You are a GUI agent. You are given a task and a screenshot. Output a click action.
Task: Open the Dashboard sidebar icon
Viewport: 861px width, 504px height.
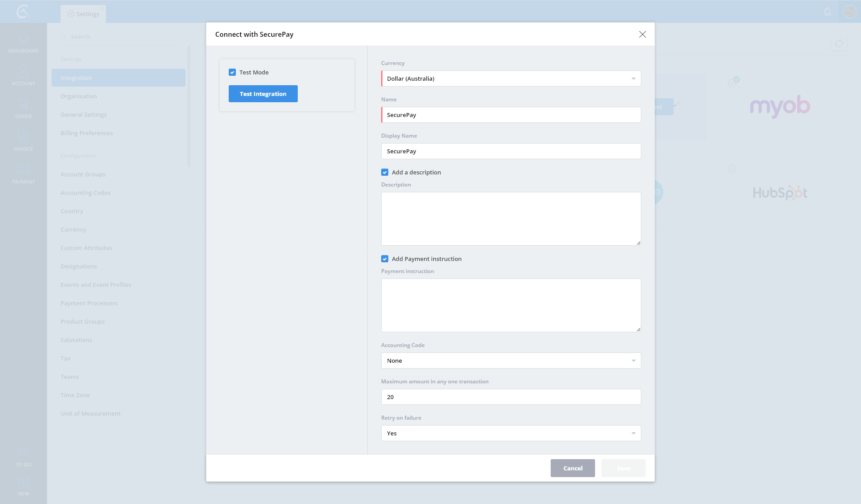point(23,40)
